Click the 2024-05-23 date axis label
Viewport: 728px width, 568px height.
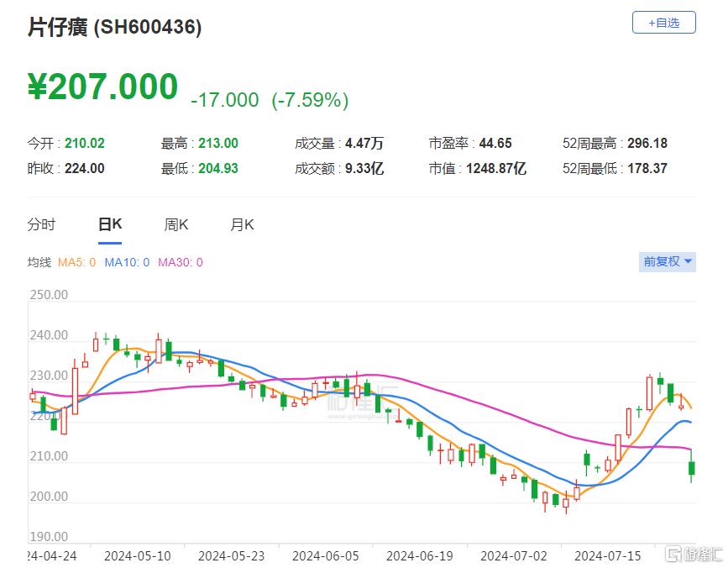pos(231,556)
